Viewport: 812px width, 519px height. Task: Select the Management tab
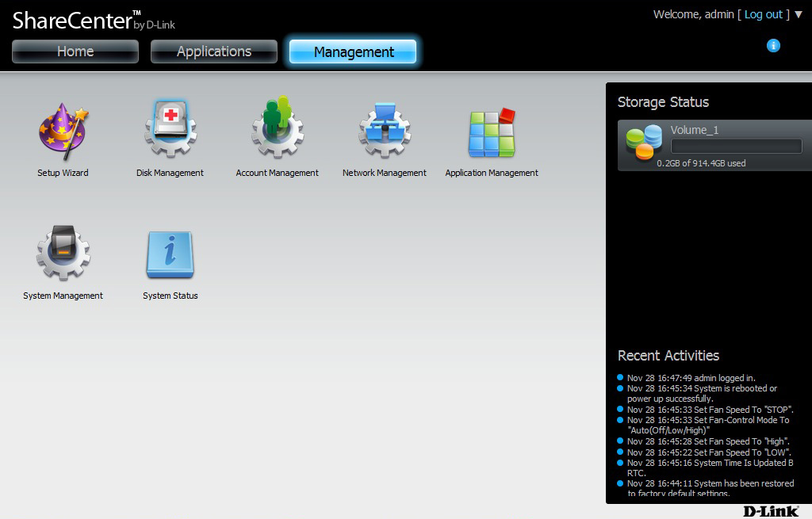(353, 52)
